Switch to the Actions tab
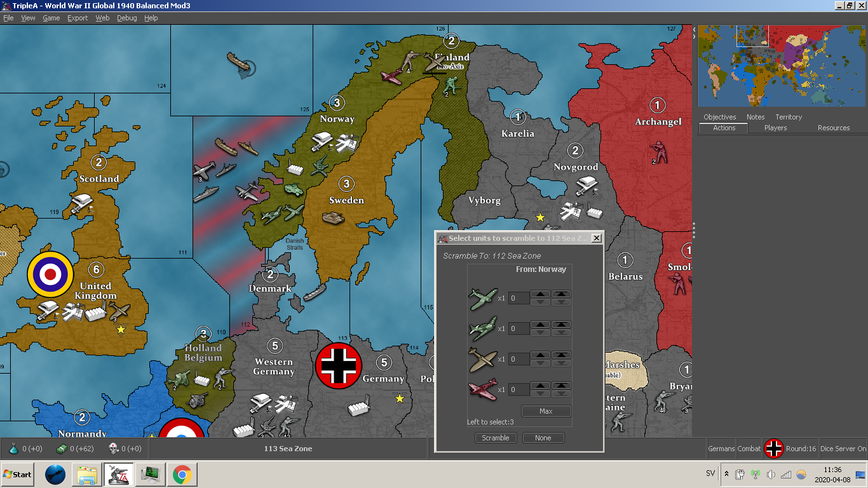The image size is (868, 488). click(724, 128)
